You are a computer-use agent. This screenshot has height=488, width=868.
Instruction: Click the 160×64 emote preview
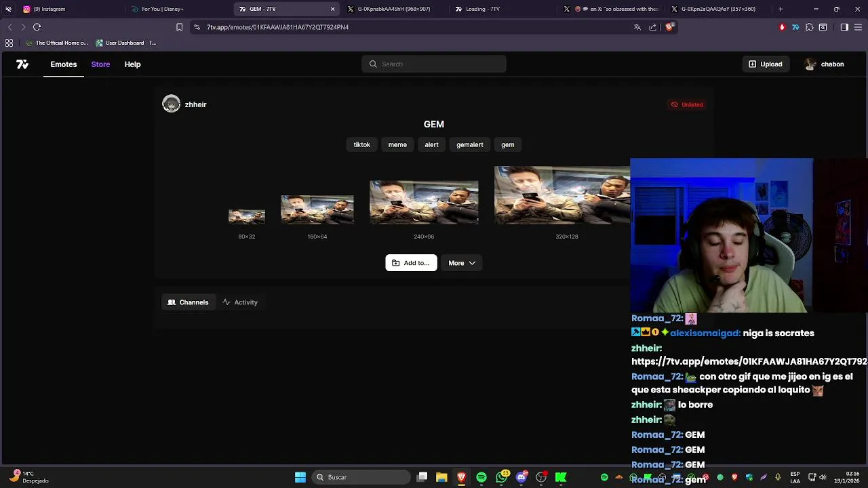(x=317, y=209)
